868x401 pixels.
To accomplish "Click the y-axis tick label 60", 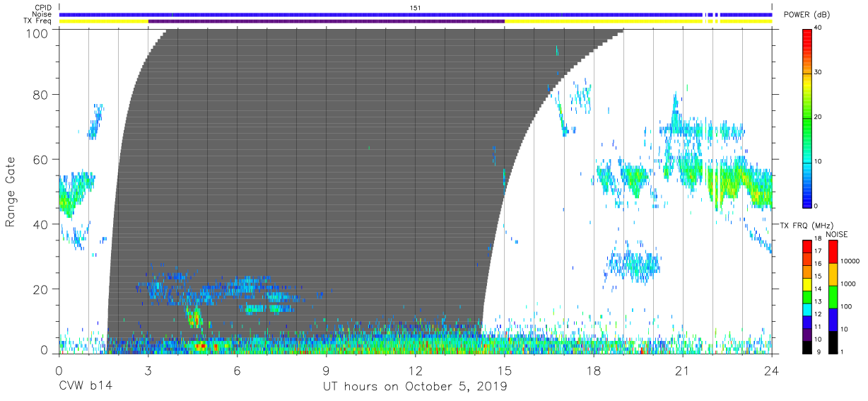I will pyautogui.click(x=40, y=159).
